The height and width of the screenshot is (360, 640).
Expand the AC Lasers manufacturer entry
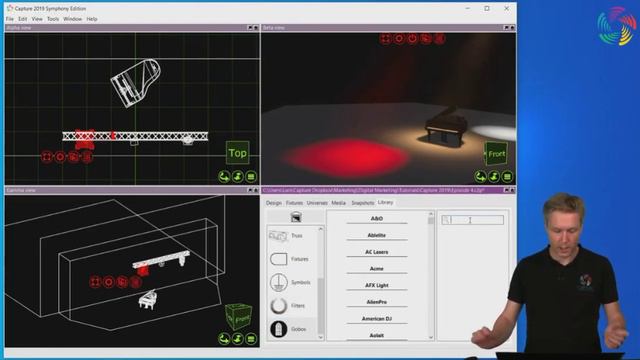pos(377,252)
